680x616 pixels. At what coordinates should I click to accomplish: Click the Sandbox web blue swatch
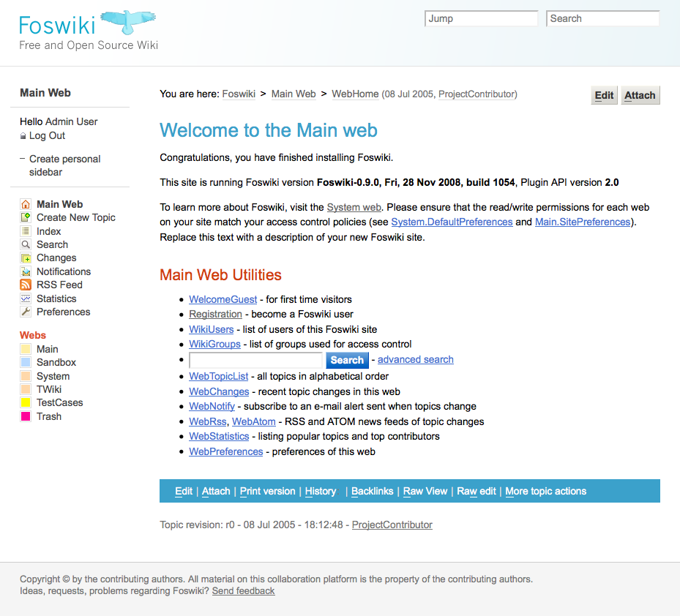click(x=26, y=362)
